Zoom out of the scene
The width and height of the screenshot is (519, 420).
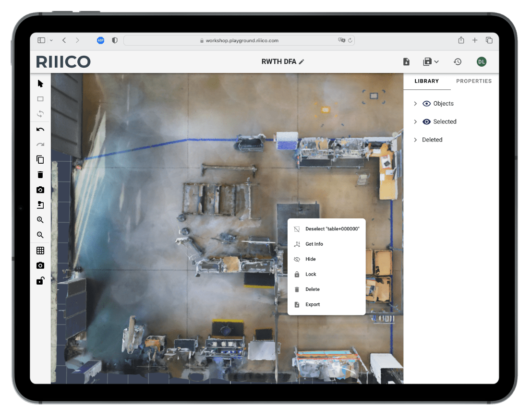coord(40,235)
